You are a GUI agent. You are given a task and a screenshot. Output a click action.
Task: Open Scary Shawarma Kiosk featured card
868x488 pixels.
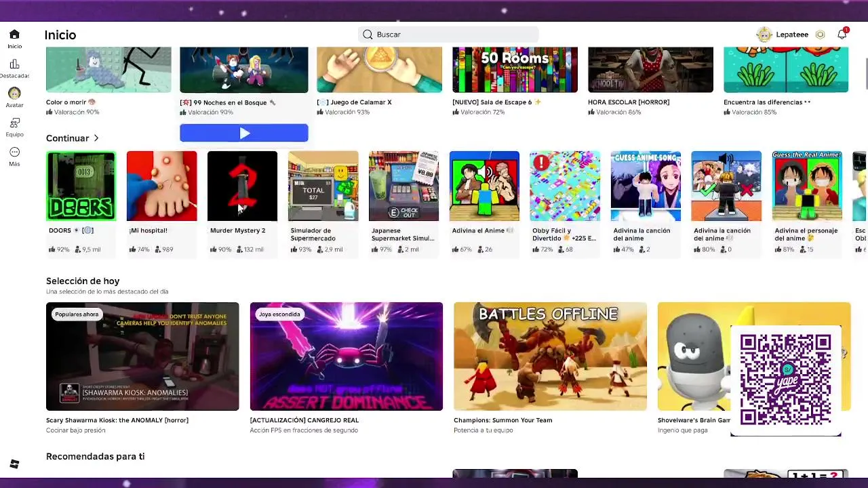point(142,357)
